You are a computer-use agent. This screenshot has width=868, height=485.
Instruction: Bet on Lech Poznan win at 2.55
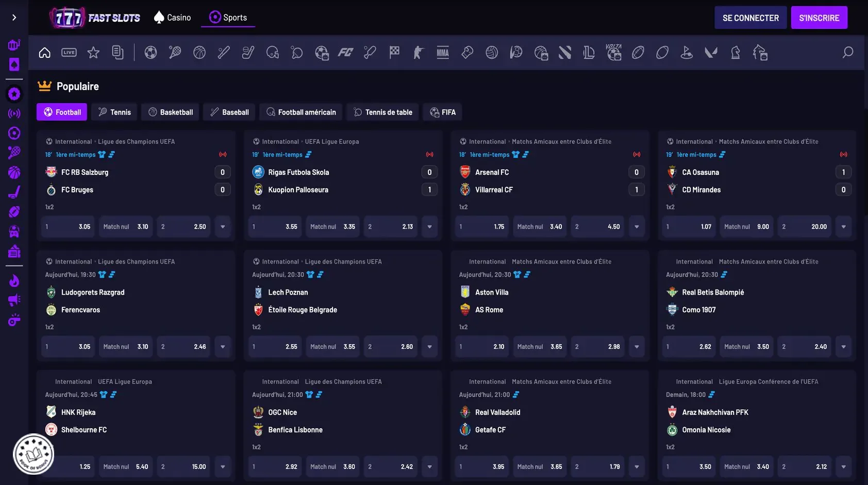point(275,347)
